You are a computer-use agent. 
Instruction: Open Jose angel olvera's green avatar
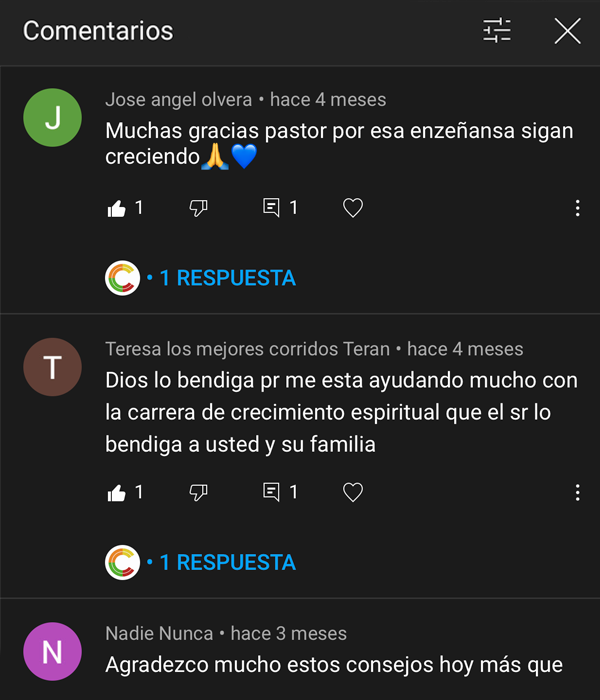pos(52,118)
